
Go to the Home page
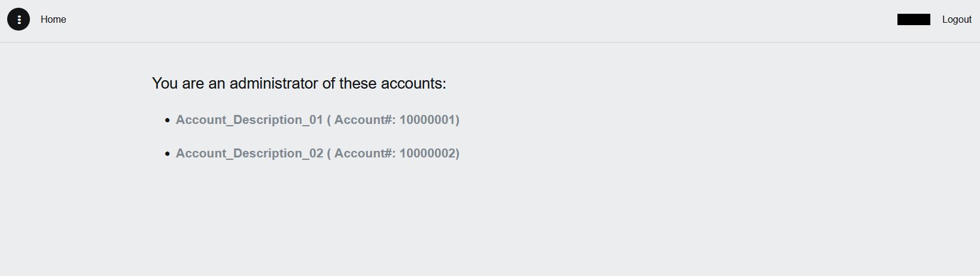point(53,20)
